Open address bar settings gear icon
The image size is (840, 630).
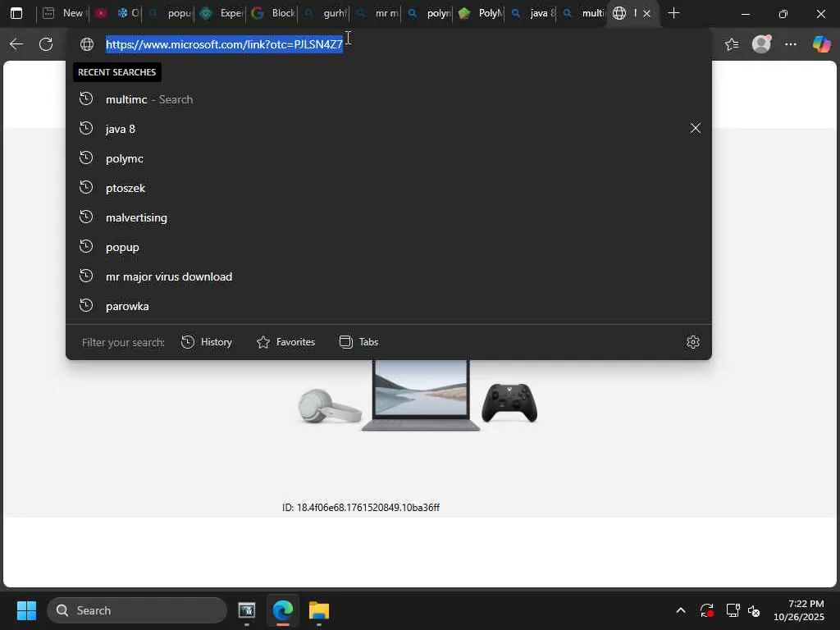pyautogui.click(x=692, y=342)
